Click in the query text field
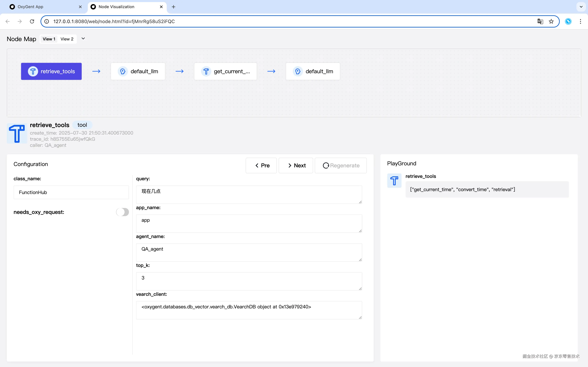The width and height of the screenshot is (588, 367). [249, 194]
